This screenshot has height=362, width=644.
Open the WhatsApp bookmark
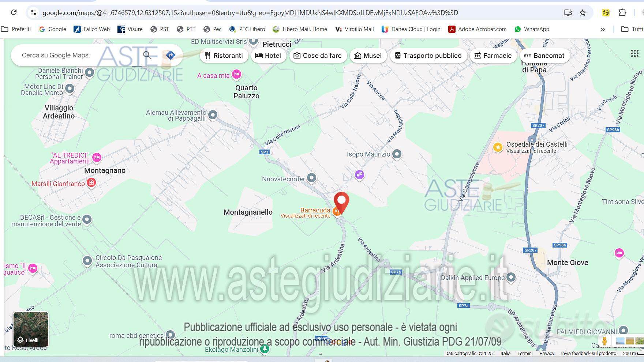click(x=532, y=29)
